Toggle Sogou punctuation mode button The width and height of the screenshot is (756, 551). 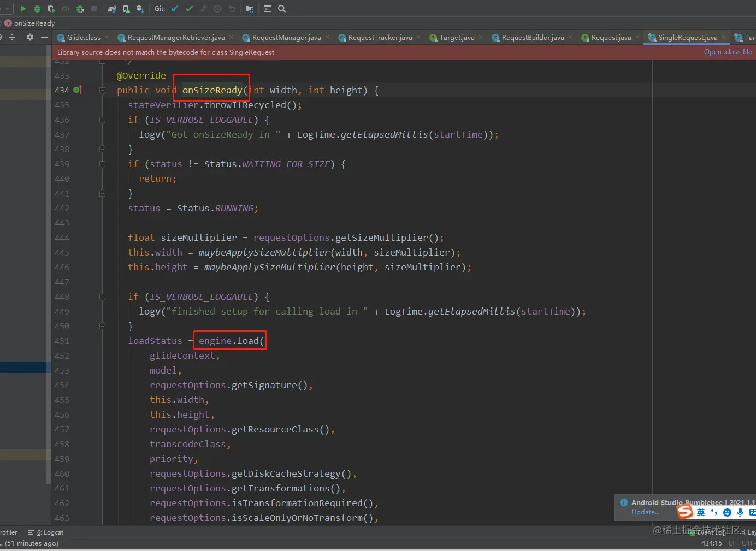pos(714,512)
